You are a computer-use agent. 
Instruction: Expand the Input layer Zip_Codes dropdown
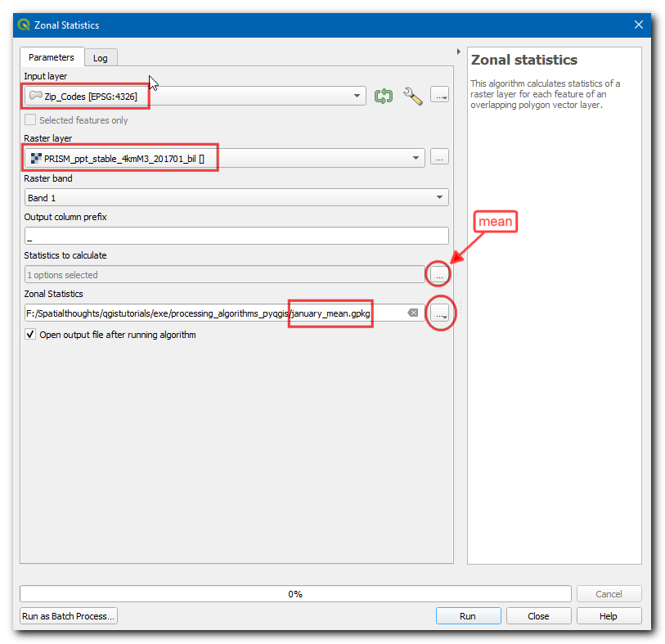357,96
